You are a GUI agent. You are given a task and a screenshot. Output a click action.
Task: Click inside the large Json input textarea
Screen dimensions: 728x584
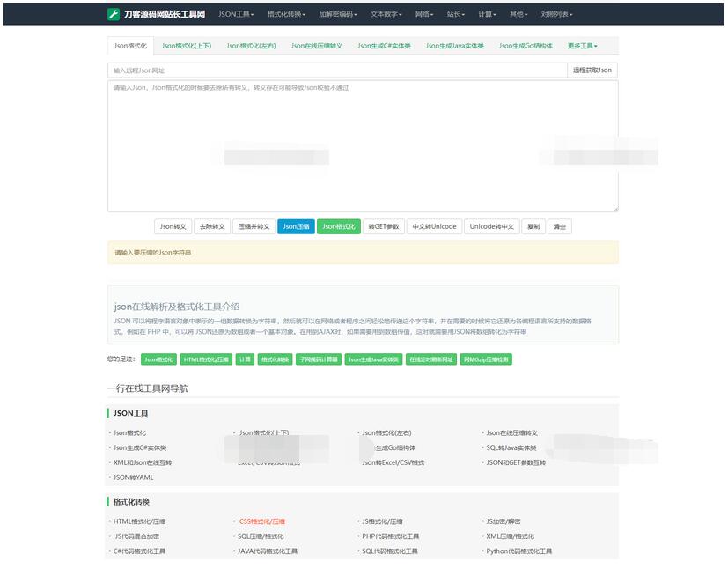click(363, 145)
